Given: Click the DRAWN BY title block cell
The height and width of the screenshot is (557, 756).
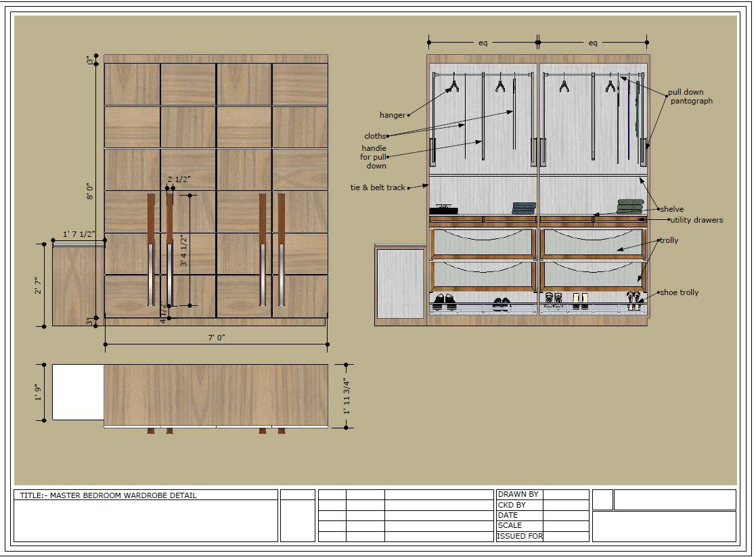Looking at the screenshot, I should pyautogui.click(x=518, y=495).
